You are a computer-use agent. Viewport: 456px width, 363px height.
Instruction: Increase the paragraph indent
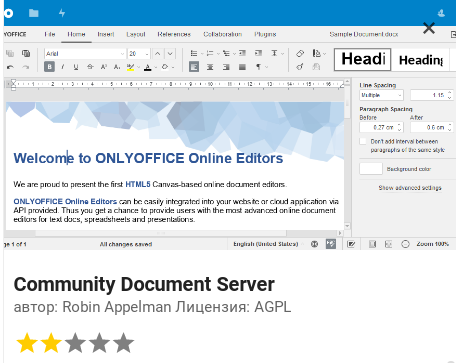click(x=258, y=53)
